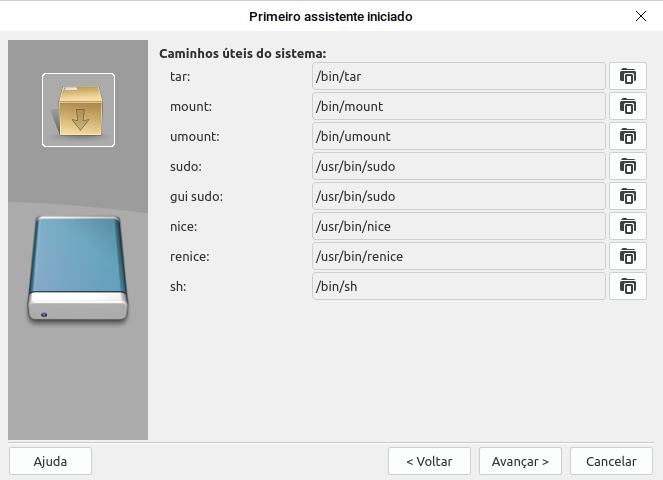Viewport: 663px width, 480px height.
Task: Cancel the wizard with Cancelar
Action: 611,461
